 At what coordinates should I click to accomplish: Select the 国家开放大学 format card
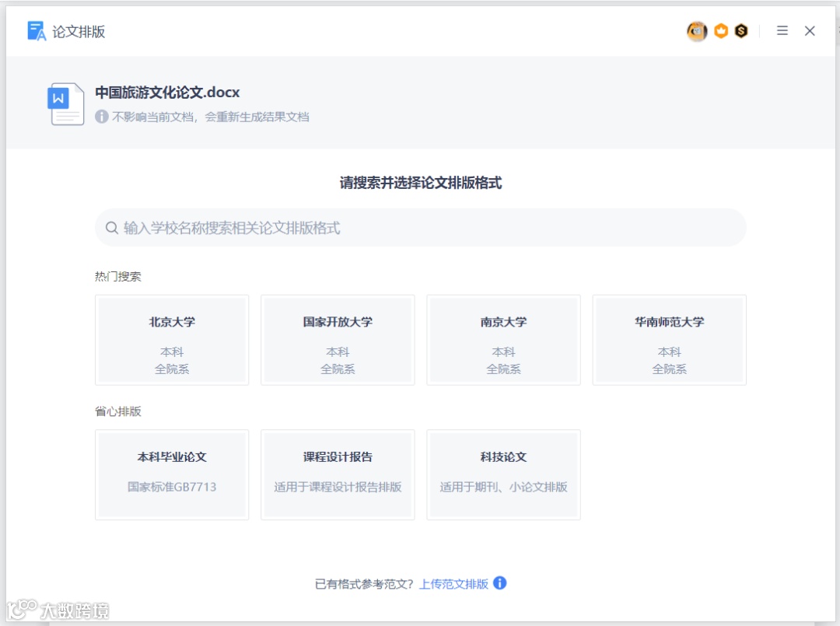(338, 340)
